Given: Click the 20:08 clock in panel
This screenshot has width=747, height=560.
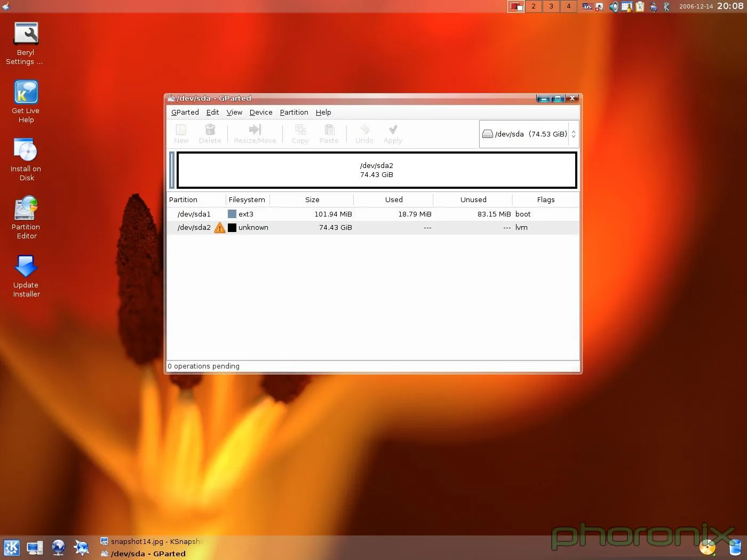Looking at the screenshot, I should click(730, 6).
